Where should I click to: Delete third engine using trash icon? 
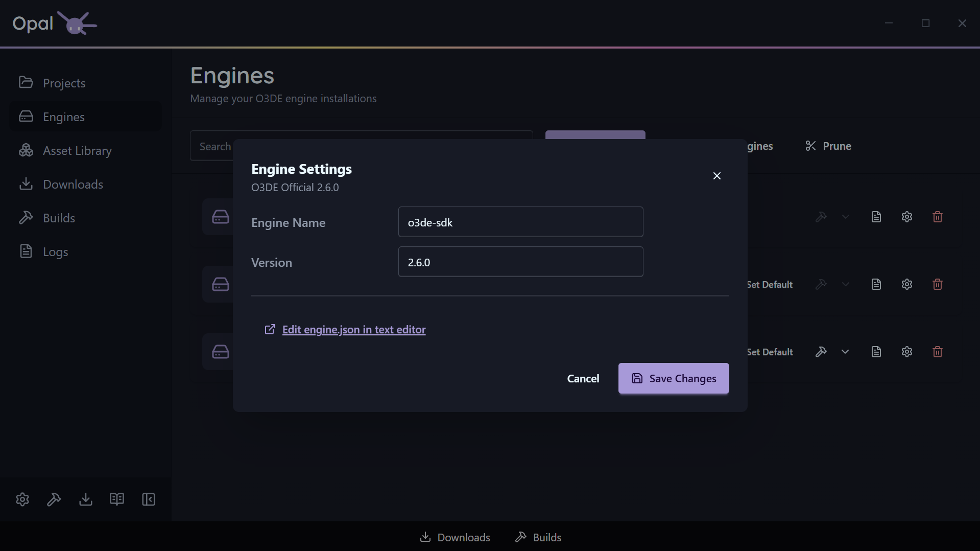pyautogui.click(x=938, y=352)
